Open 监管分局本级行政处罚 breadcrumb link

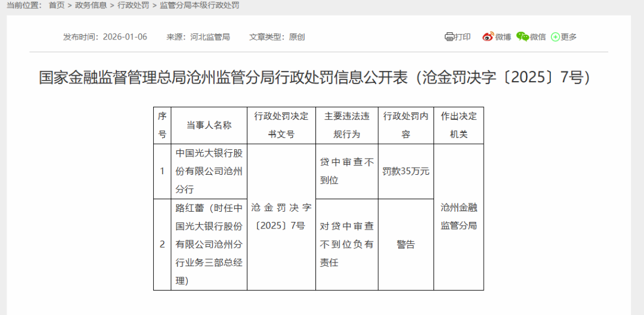pyautogui.click(x=199, y=5)
